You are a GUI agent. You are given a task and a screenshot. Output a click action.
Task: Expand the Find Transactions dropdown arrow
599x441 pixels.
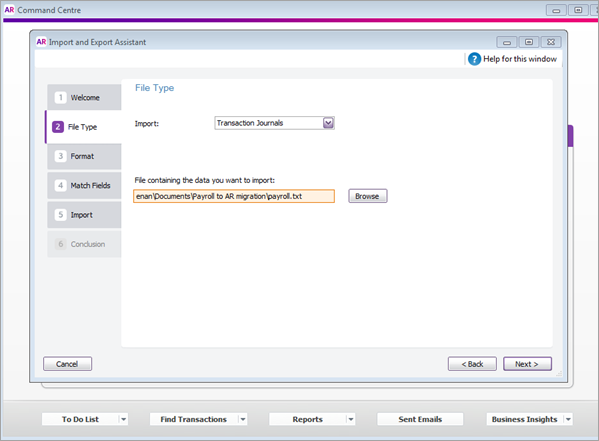pos(243,419)
